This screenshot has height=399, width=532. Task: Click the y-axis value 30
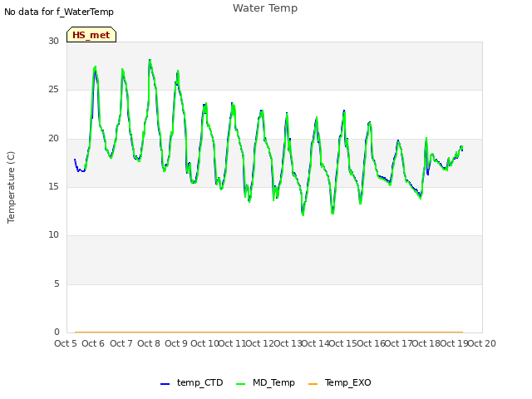(53, 41)
